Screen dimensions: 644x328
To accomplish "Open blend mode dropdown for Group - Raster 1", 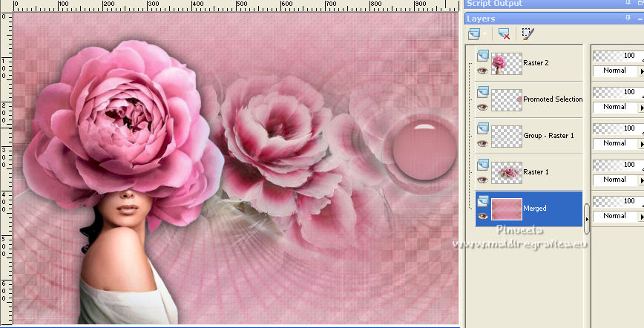I will coord(641,143).
